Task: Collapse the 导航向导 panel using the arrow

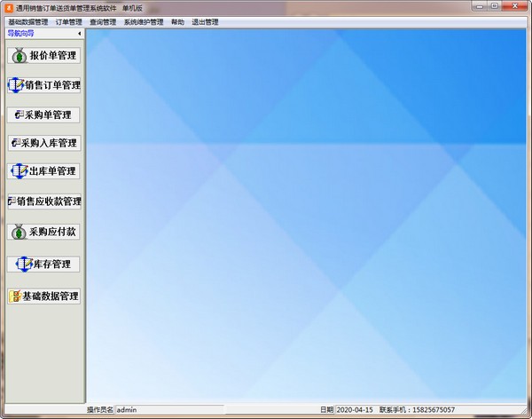Action: (80, 34)
